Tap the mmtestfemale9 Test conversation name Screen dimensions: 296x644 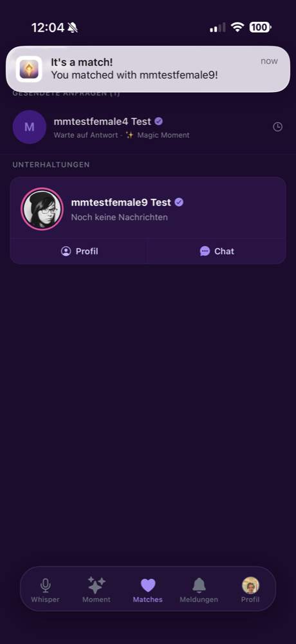[x=121, y=202]
